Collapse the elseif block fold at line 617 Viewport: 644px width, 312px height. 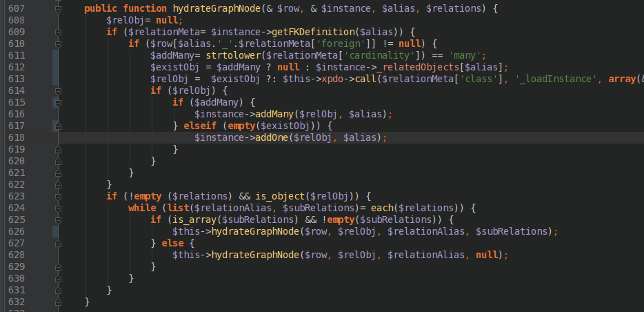[58, 126]
